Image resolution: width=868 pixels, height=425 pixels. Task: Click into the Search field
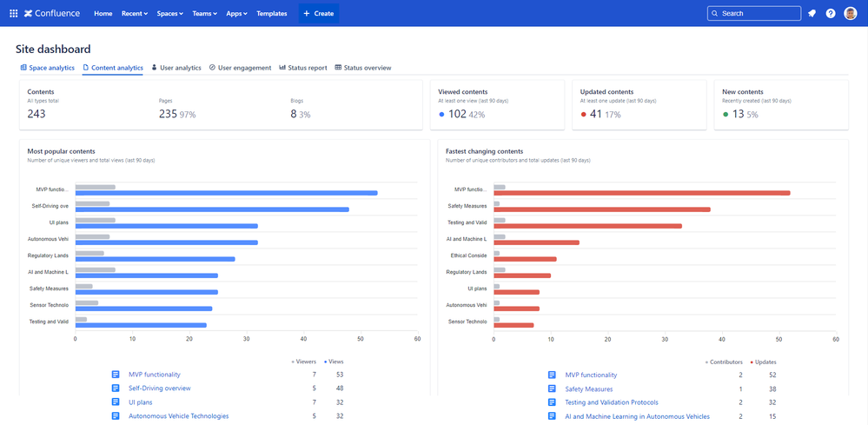coord(753,14)
